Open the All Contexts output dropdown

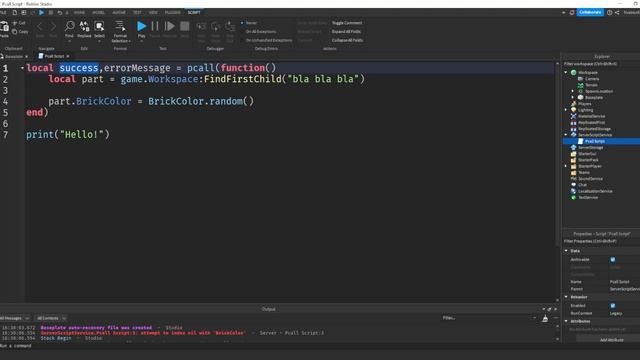tap(50, 318)
